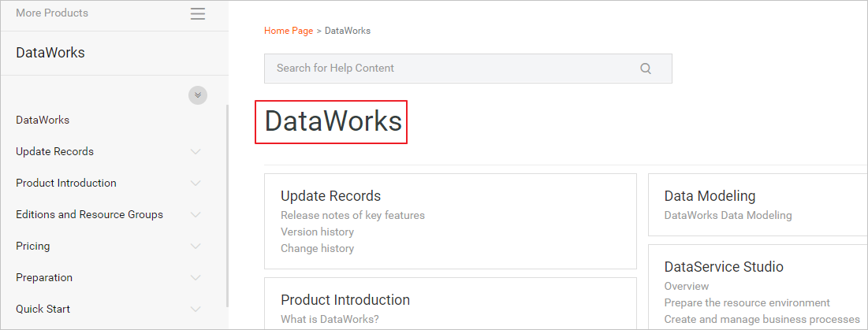This screenshot has height=330, width=868.
Task: Select Product Introduction sidebar entry
Action: coord(66,183)
